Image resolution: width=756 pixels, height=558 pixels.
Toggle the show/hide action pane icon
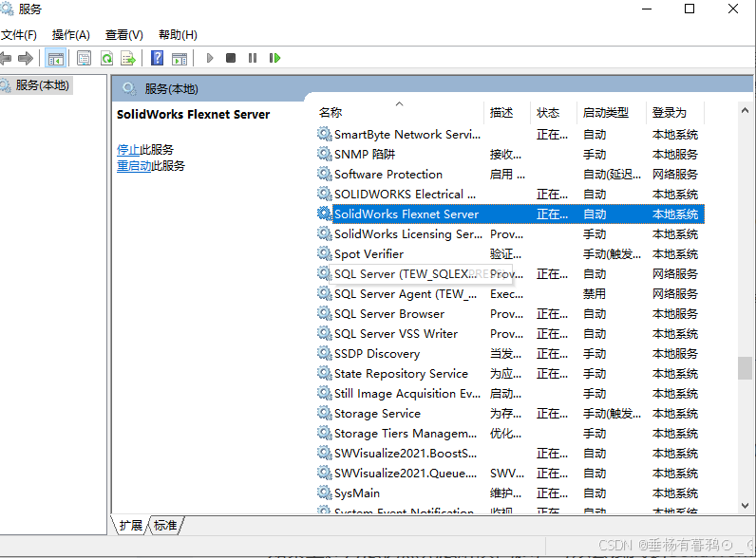[180, 58]
